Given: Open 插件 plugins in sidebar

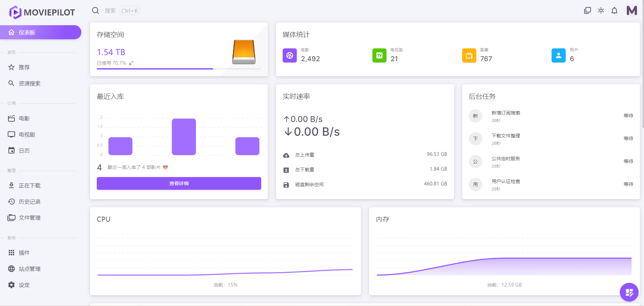Looking at the screenshot, I should [40, 253].
